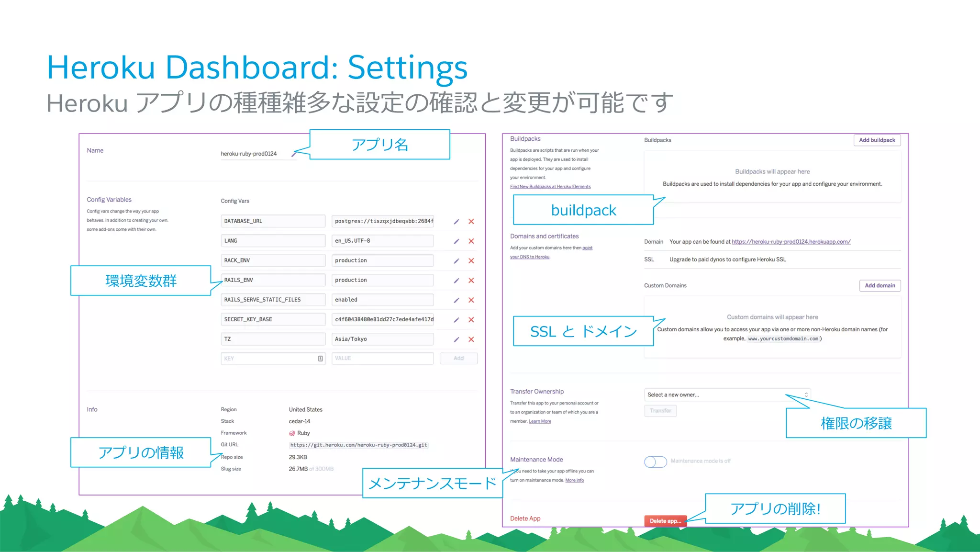The image size is (980, 552).
Task: Open the Select a new owner dropdown
Action: [727, 395]
